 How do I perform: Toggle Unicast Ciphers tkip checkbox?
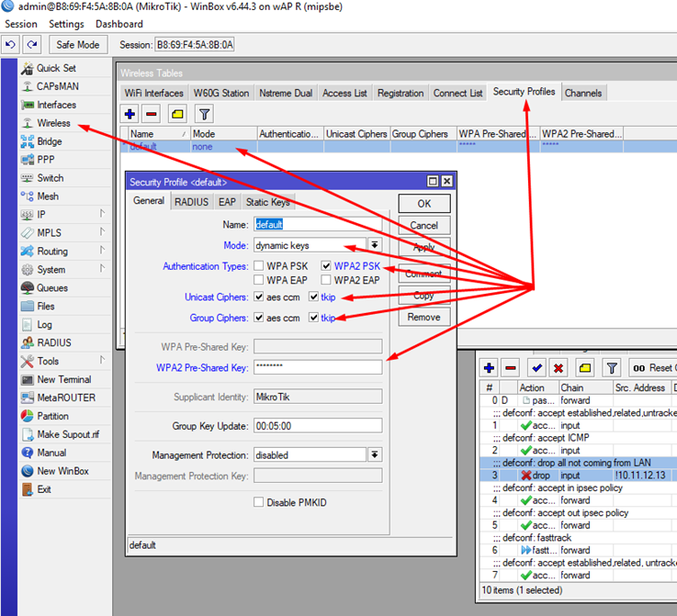(313, 297)
